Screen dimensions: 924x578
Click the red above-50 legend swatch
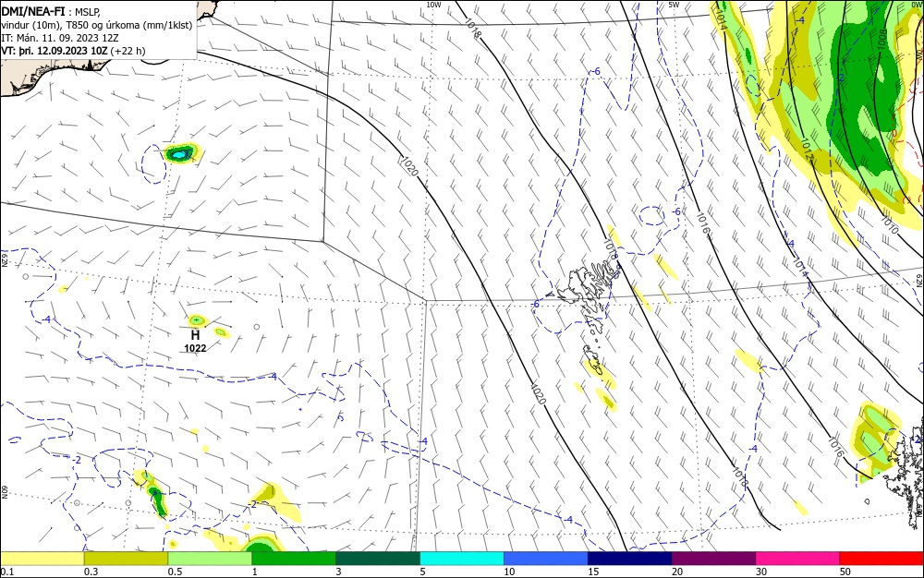881,559
